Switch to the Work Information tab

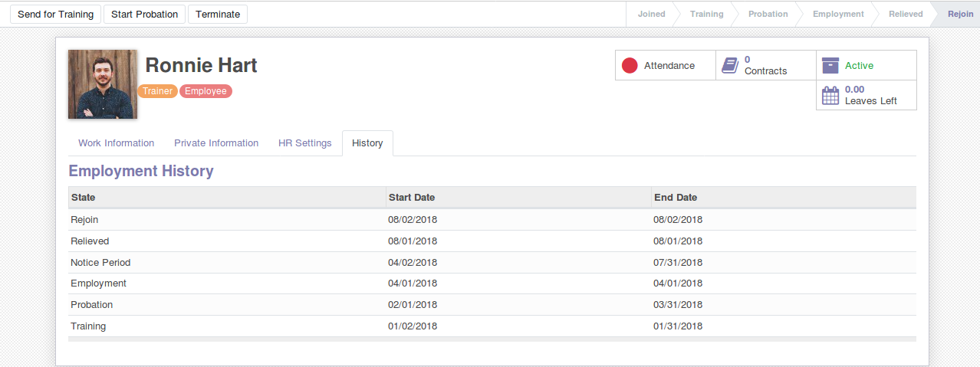pos(117,143)
